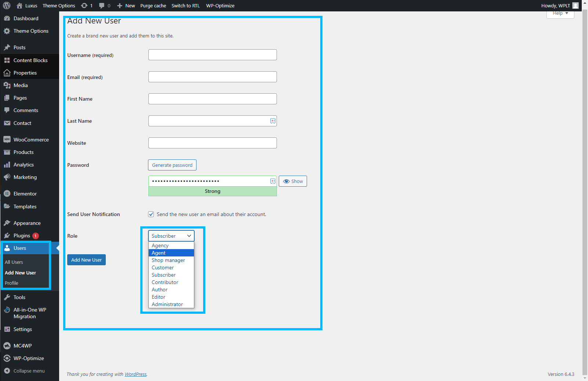Click the WooCommerce sidebar icon
588x381 pixels.
[7, 140]
